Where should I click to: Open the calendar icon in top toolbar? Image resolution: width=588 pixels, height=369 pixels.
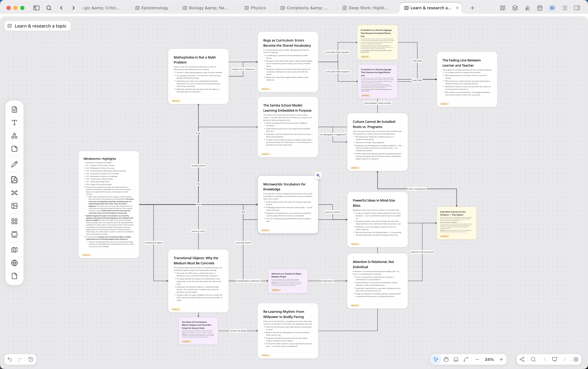click(540, 8)
